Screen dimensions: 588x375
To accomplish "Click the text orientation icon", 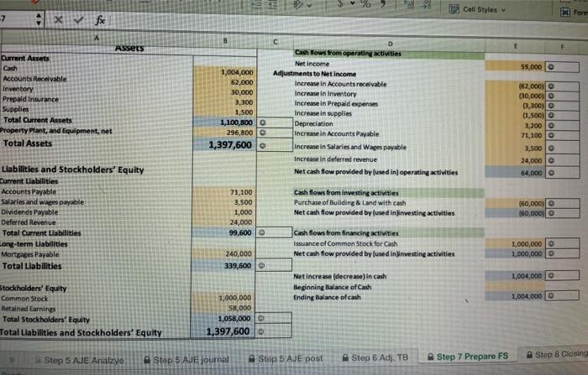I will point(298,5).
